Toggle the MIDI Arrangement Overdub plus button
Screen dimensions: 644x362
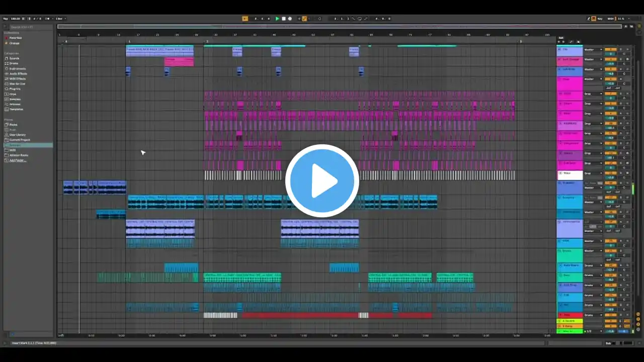coord(299,19)
